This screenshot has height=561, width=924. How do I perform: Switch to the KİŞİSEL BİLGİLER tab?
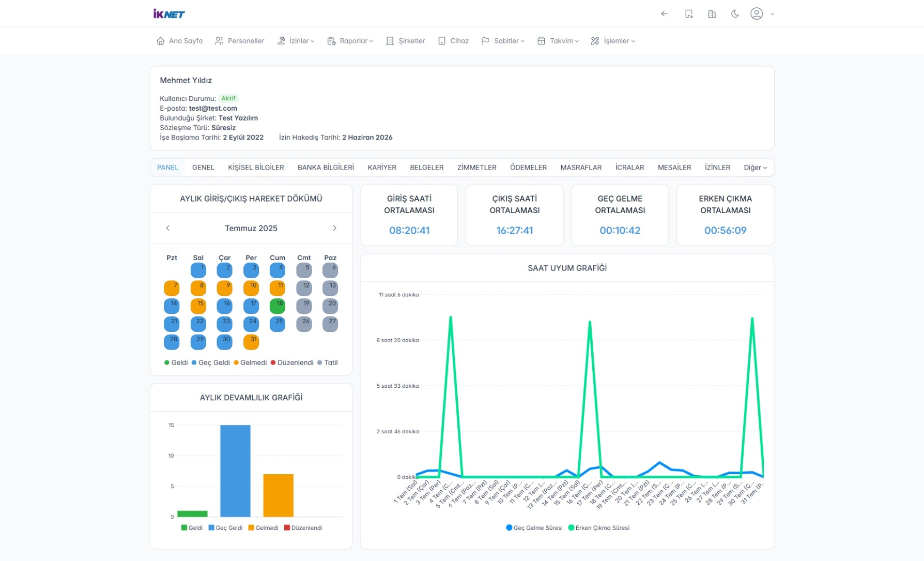tap(256, 168)
